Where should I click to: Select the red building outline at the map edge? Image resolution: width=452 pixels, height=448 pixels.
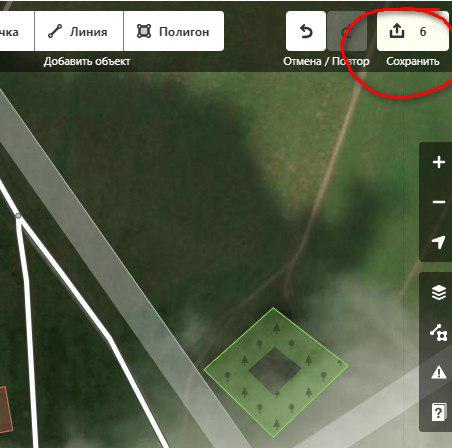point(4,409)
